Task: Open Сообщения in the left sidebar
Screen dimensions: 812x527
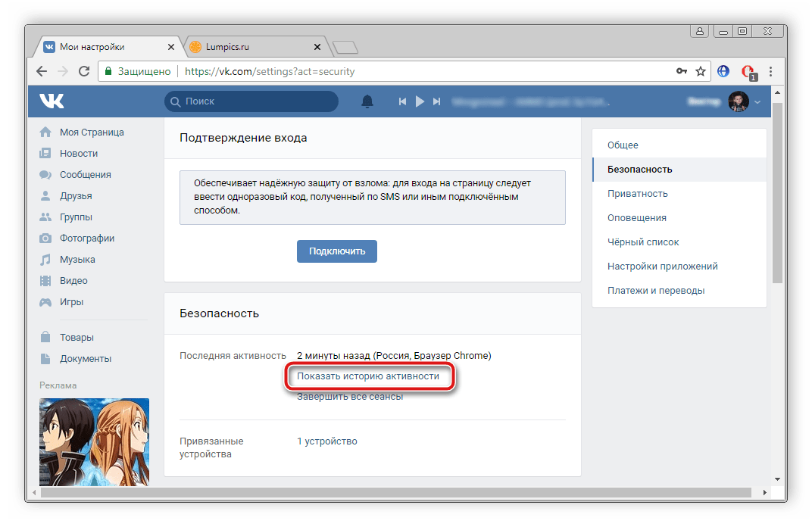Action: (x=85, y=174)
